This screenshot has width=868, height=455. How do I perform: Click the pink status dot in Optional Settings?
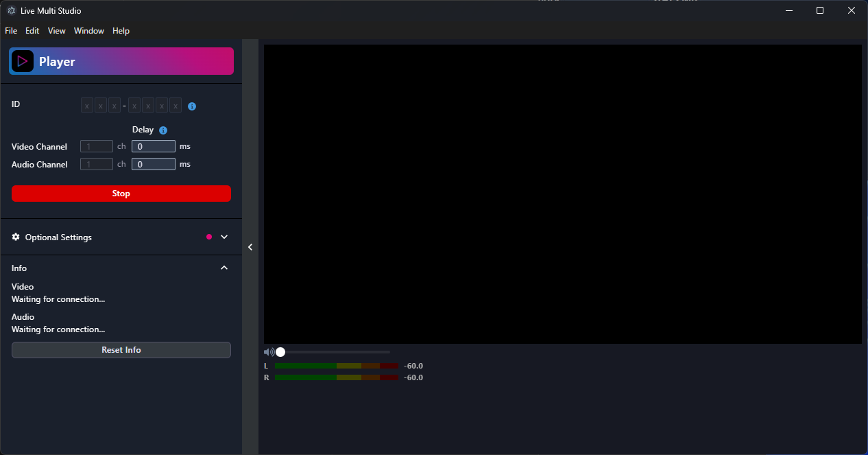pos(209,237)
